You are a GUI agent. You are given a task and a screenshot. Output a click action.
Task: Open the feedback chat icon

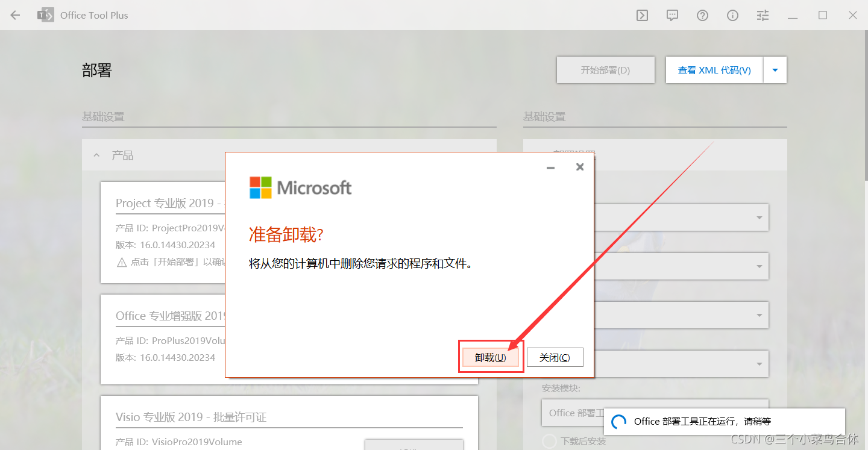coord(671,15)
